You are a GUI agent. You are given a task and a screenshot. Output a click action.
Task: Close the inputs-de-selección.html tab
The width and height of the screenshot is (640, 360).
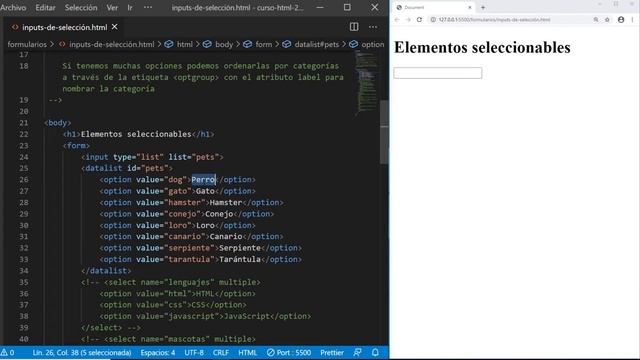(x=115, y=27)
